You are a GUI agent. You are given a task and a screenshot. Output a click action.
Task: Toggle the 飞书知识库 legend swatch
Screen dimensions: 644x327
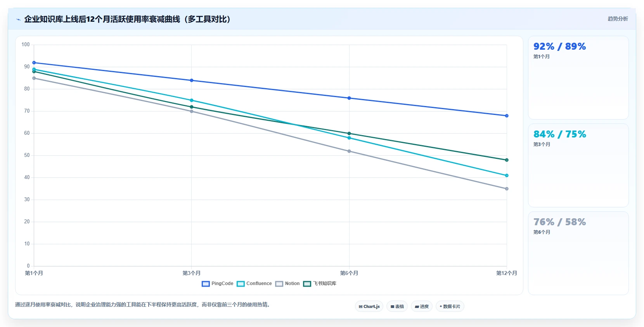click(x=307, y=284)
